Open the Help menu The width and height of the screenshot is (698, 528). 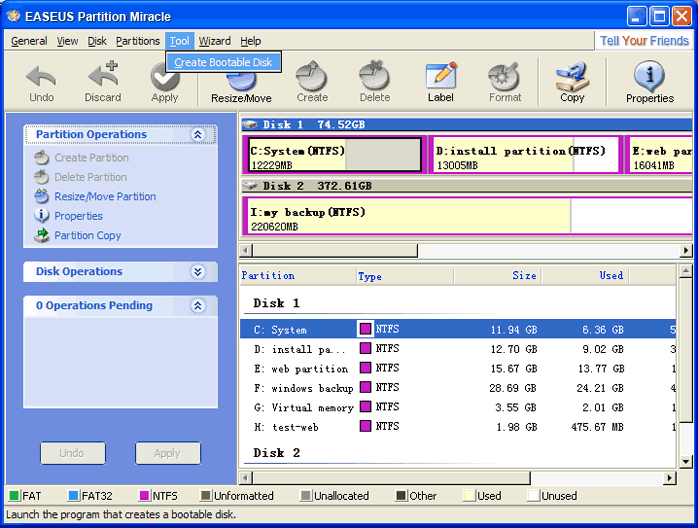pos(251,41)
